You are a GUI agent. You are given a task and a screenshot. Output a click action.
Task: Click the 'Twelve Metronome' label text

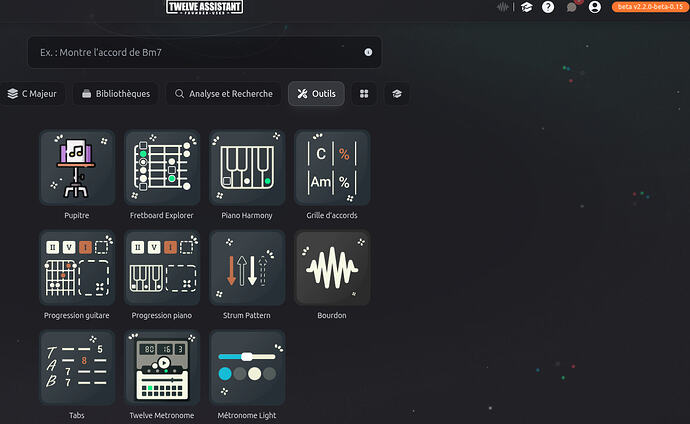pos(161,415)
